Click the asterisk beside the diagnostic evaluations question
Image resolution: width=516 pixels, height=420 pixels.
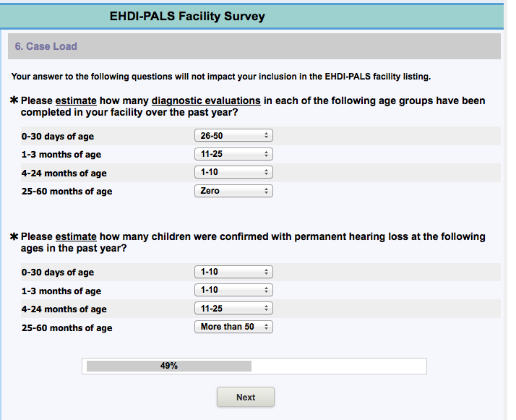point(14,100)
